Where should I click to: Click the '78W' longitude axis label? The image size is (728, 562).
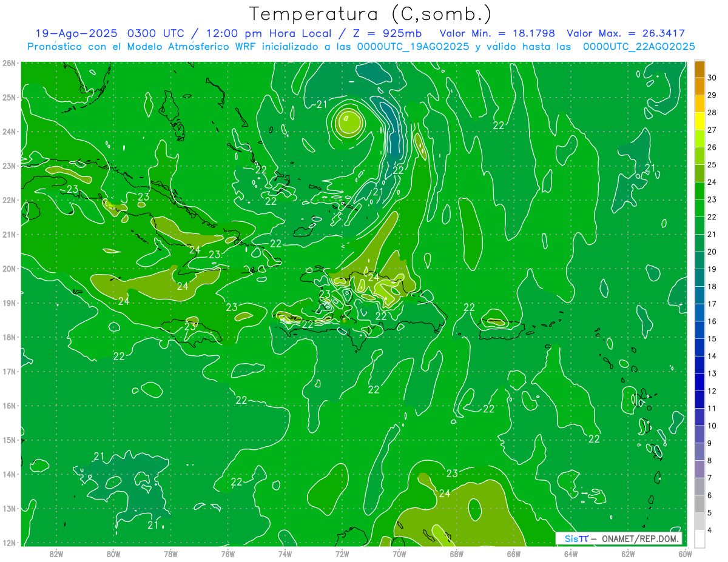pyautogui.click(x=170, y=554)
